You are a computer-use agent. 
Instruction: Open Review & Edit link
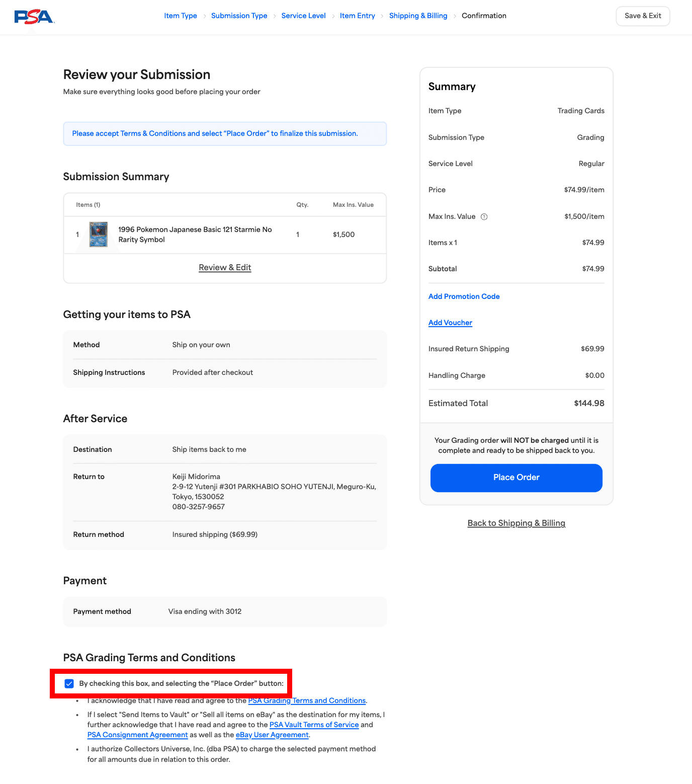pyautogui.click(x=225, y=268)
